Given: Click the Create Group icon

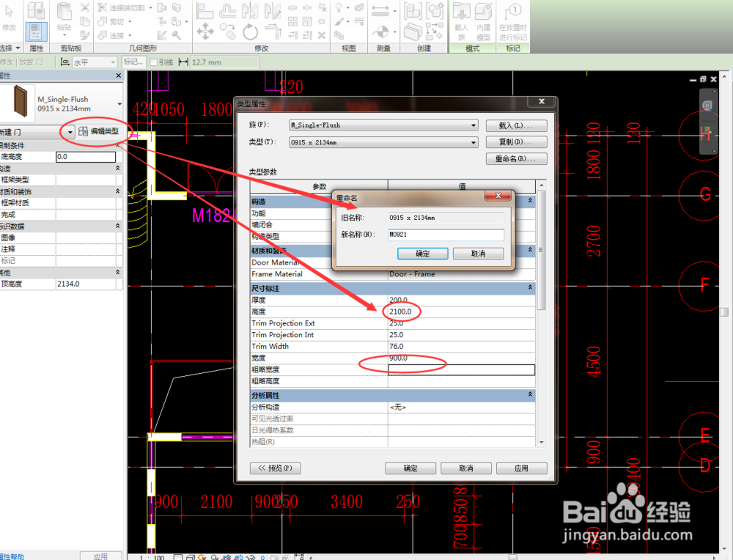Looking at the screenshot, I should pyautogui.click(x=435, y=10).
